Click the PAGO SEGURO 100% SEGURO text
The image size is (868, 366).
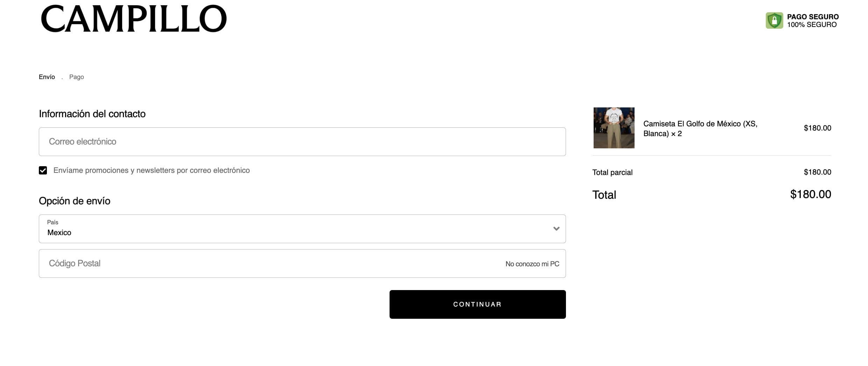click(812, 21)
